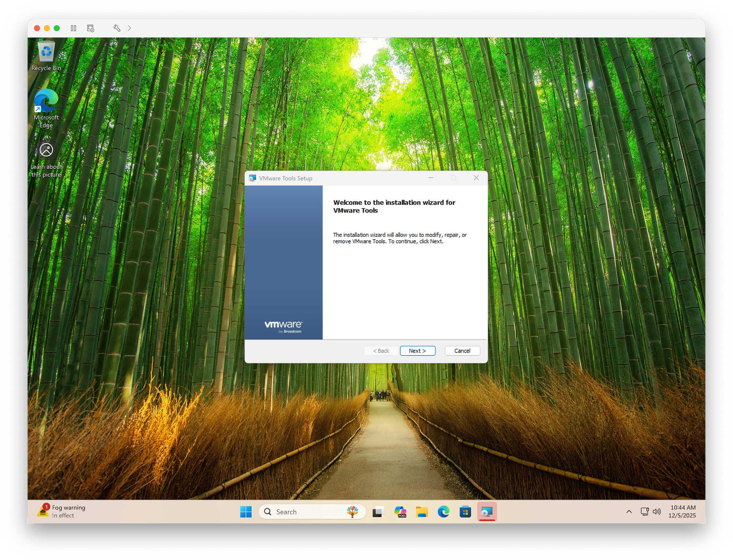Click Next in the VMware Tools Setup wizard
The width and height of the screenshot is (733, 560).
tap(417, 351)
